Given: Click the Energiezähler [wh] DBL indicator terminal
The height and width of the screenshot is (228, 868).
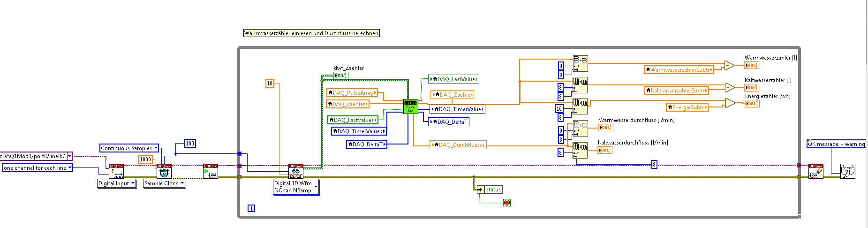Looking at the screenshot, I should click(x=752, y=104).
